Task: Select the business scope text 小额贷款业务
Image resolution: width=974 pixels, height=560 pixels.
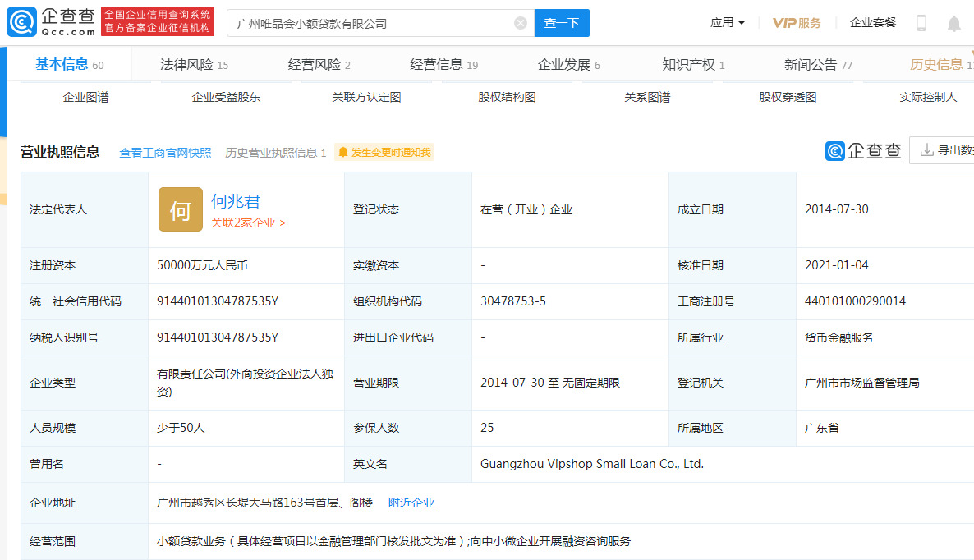Action: (191, 541)
